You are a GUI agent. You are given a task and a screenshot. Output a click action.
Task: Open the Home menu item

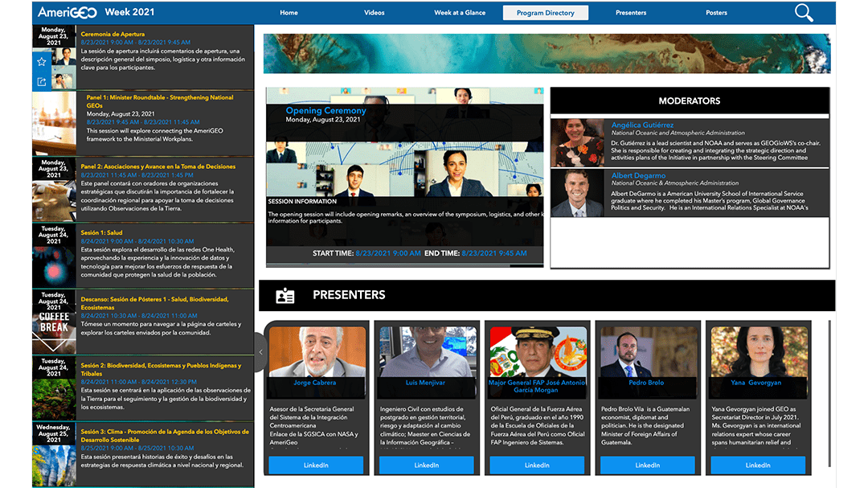(289, 12)
